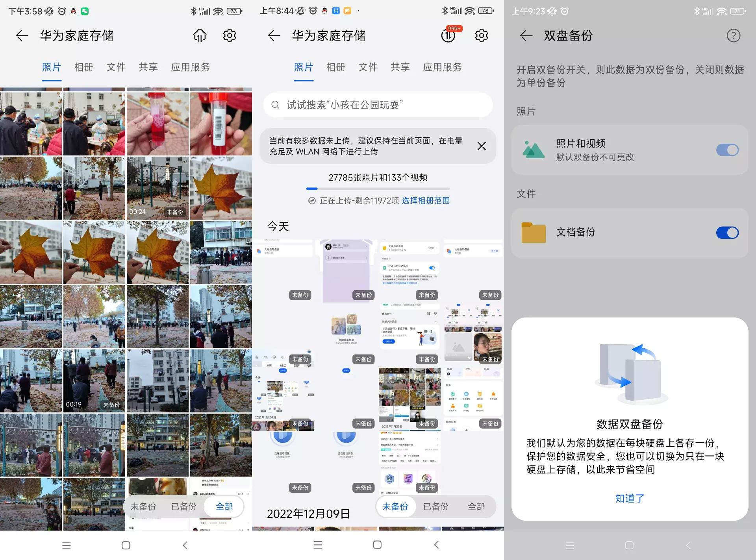
Task: Tap the 照片和视频 double-backup switch
Action: tap(727, 150)
